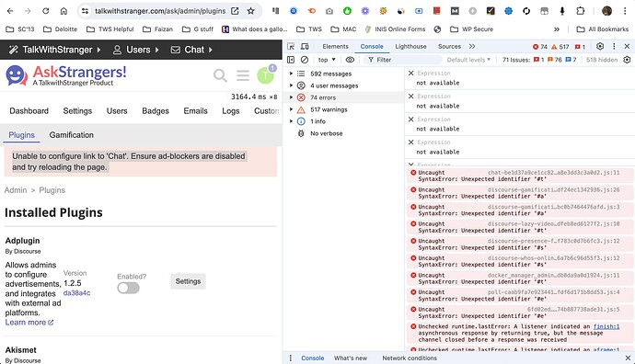Click the user profile avatar in toolbar

pos(606,11)
